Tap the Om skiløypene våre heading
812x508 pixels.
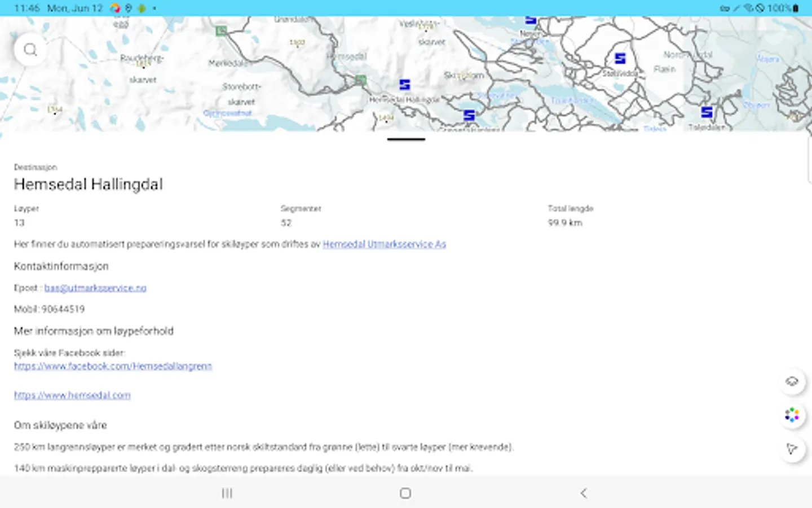(60, 426)
